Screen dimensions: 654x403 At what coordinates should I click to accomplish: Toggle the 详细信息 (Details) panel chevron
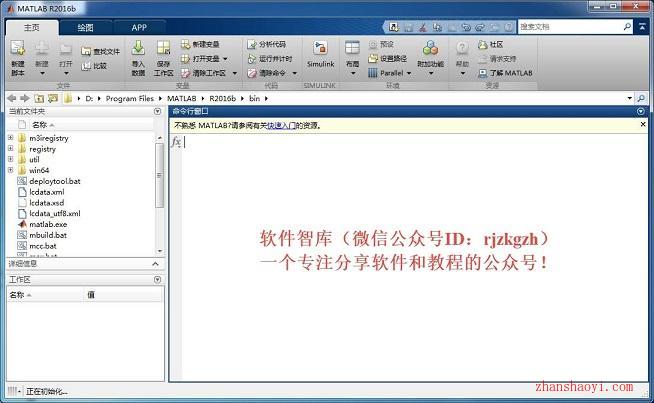[156, 264]
